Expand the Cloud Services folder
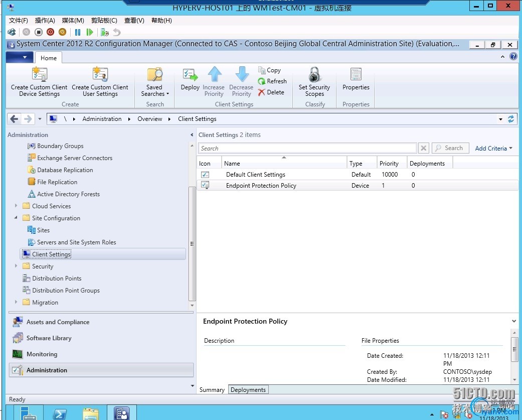Image resolution: width=522 pixels, height=420 pixels. tap(16, 206)
